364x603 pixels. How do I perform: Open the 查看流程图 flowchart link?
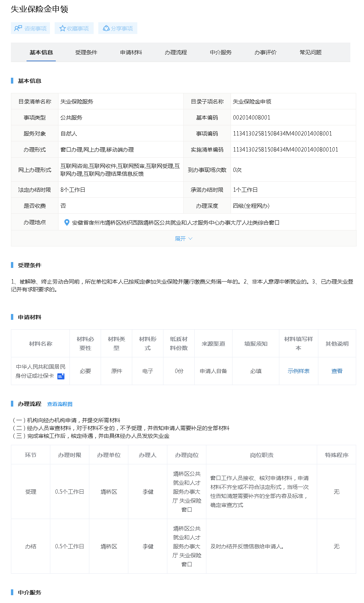point(60,404)
